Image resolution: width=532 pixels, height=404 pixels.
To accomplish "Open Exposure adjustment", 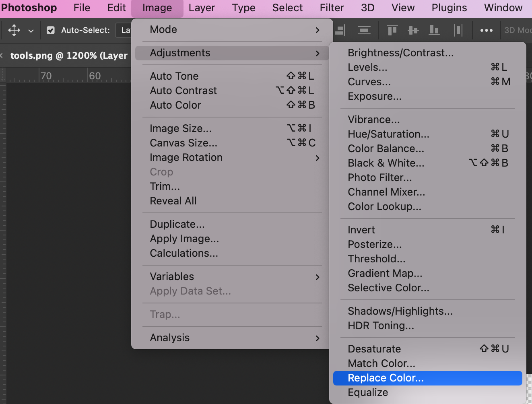I will pos(428,96).
